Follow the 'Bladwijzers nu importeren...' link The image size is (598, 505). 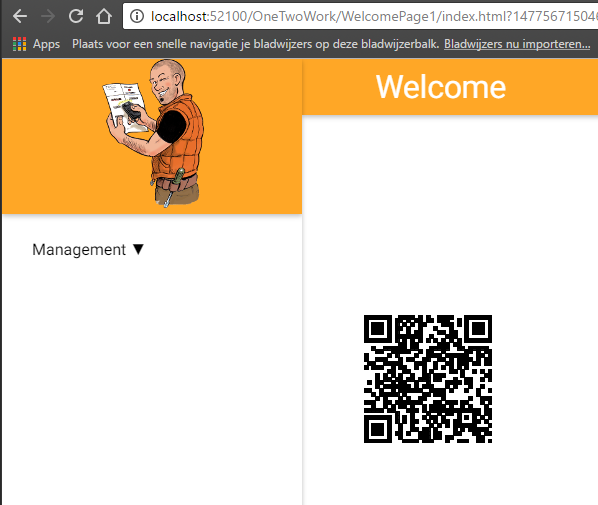coord(517,44)
